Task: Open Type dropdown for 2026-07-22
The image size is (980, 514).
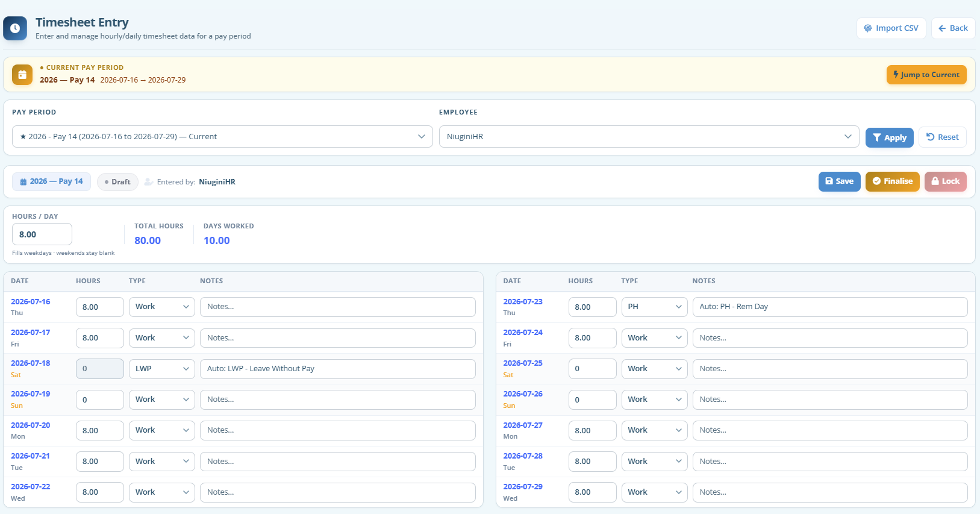Action: click(x=162, y=492)
